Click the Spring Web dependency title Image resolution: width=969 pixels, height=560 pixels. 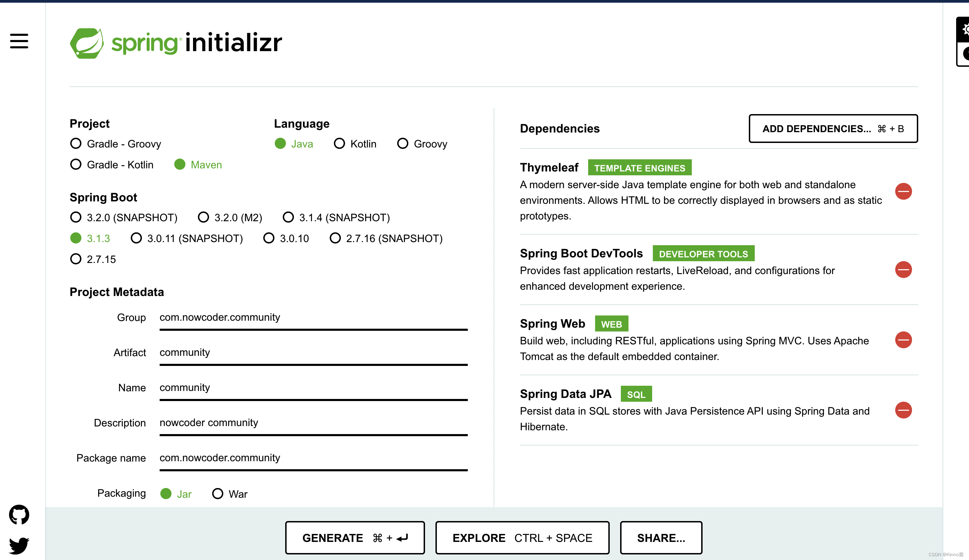click(552, 324)
